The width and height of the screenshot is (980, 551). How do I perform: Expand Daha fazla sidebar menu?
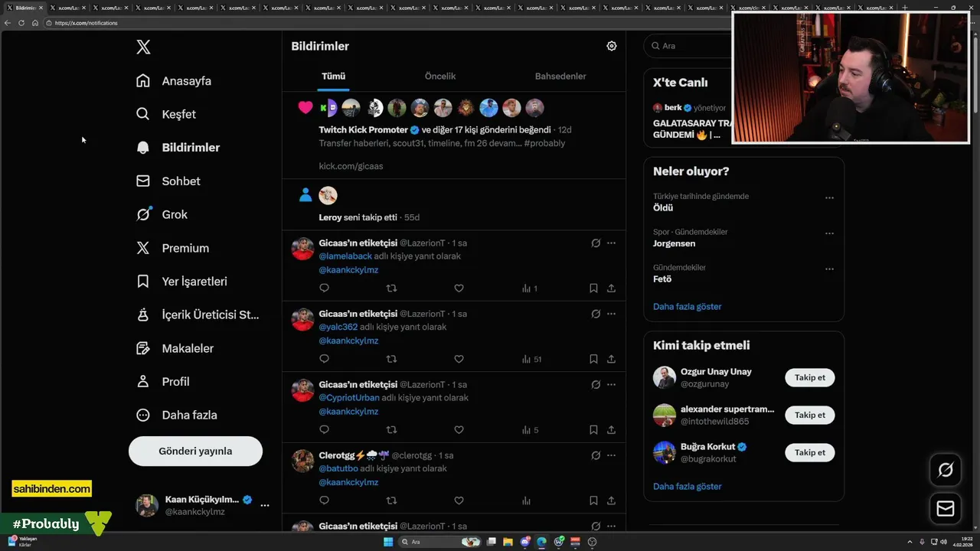177,415
